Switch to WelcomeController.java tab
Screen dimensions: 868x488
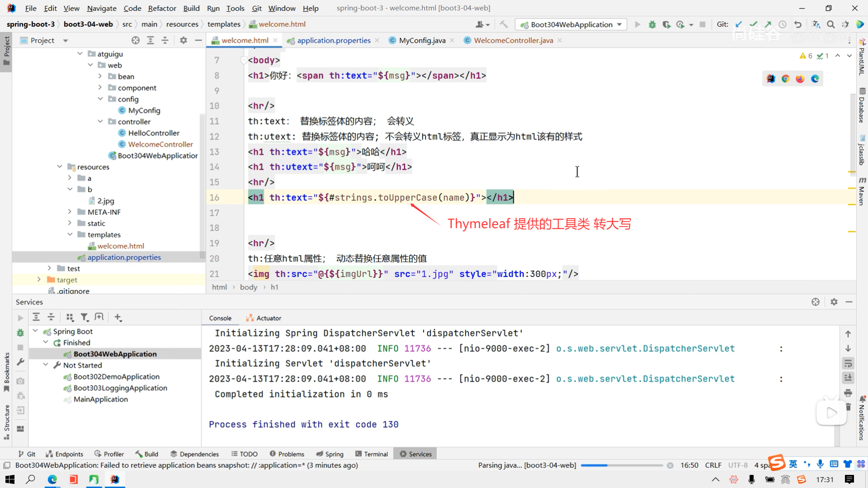[513, 40]
